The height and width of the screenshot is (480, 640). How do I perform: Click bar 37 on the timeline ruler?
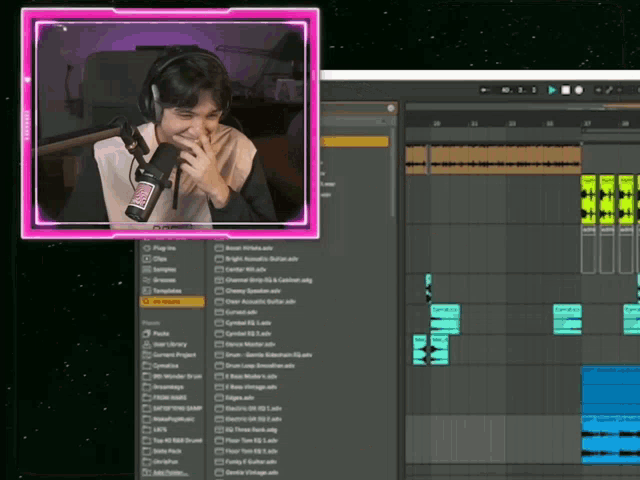pos(587,123)
